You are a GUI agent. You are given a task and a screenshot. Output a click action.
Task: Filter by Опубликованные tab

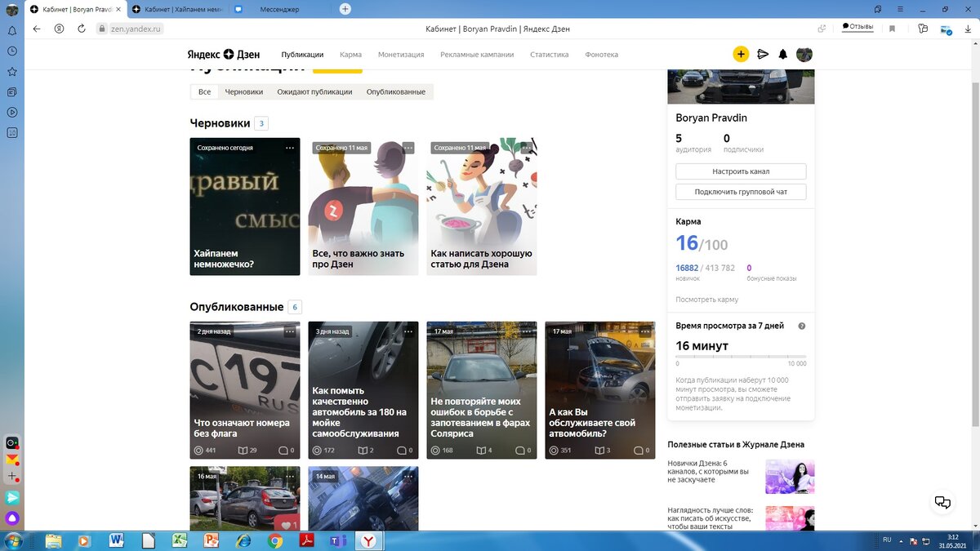pyautogui.click(x=396, y=91)
